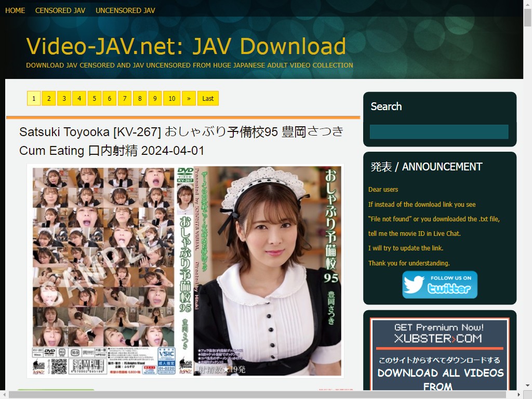Click 'tell me the movie ID in Live Chat.' text
This screenshot has width=532, height=399.
point(414,234)
